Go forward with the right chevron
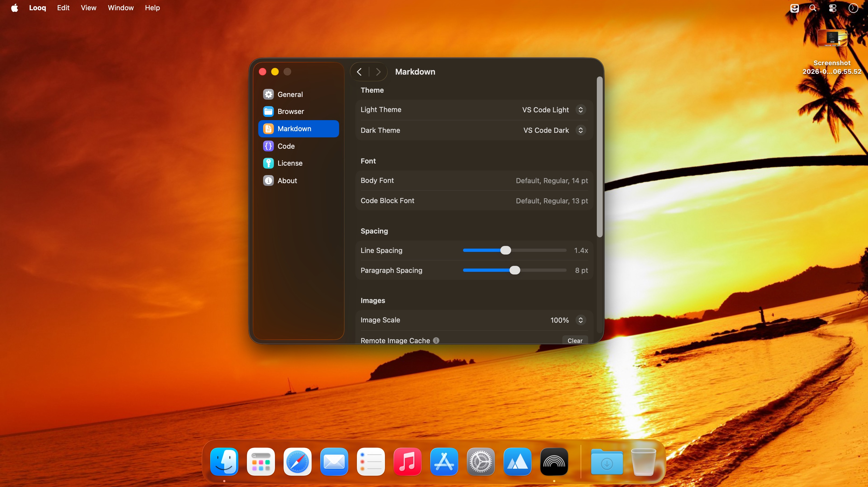Image resolution: width=868 pixels, height=487 pixels. 378,72
